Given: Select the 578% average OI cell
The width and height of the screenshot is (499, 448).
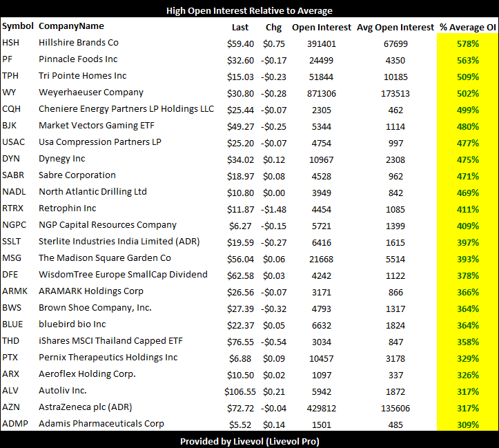Looking at the screenshot, I should pos(468,44).
